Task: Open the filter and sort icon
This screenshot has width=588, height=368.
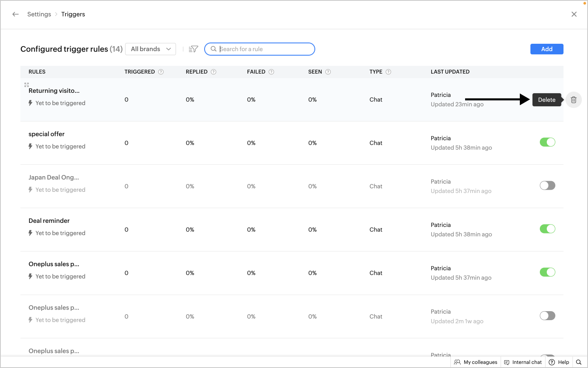Action: [194, 49]
